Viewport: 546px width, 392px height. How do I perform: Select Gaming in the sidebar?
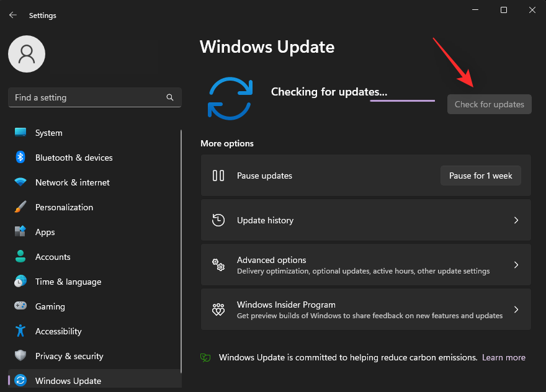pyautogui.click(x=95, y=306)
